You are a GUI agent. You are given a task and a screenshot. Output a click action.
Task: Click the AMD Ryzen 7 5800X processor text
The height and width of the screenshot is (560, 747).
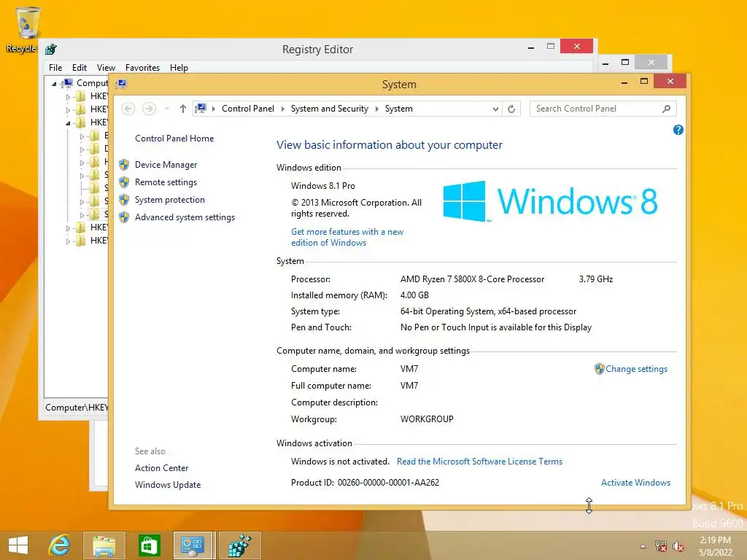[472, 279]
